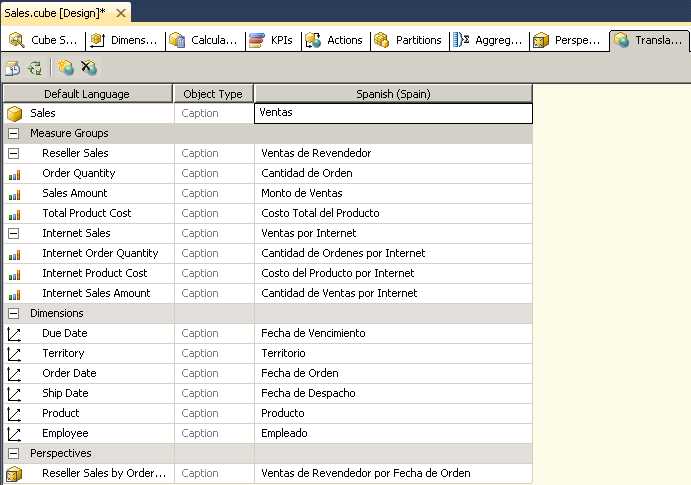Close the Sales.cube [Design] document tab
This screenshot has width=691, height=485.
click(120, 14)
